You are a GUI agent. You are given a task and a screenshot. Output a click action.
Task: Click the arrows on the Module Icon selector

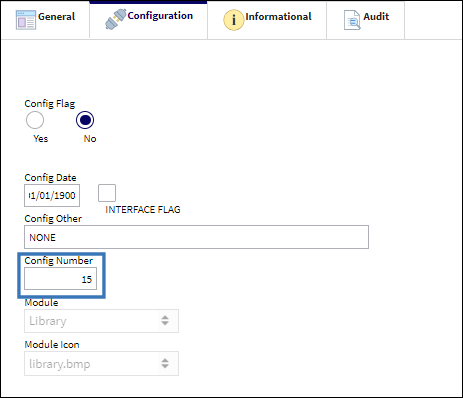(165, 363)
